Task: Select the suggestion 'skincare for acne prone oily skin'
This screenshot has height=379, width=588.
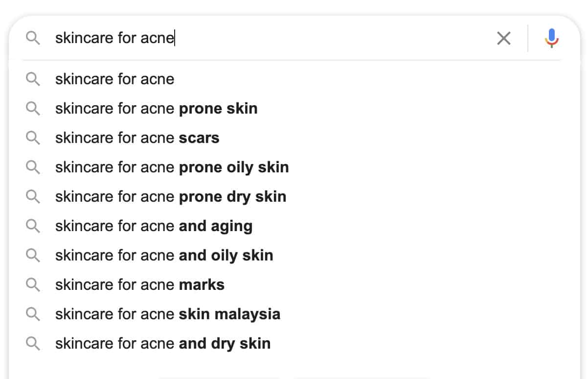Action: pyautogui.click(x=172, y=167)
